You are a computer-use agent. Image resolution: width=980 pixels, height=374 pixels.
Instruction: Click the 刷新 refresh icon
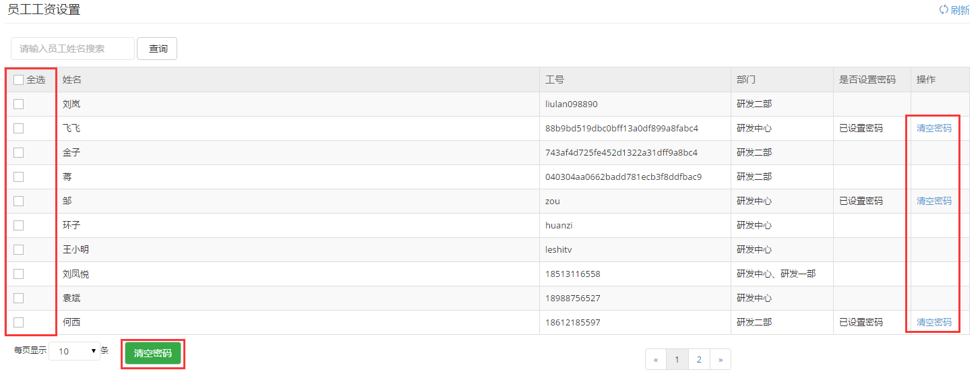(x=944, y=10)
